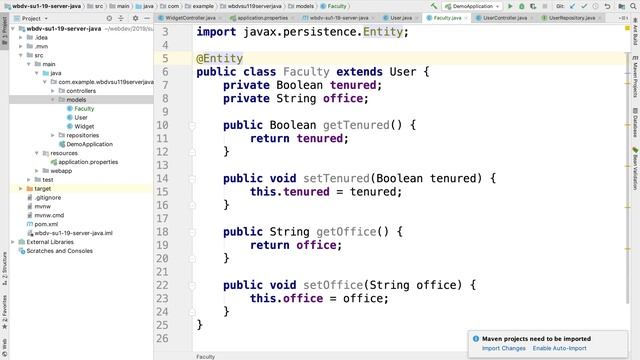Image resolution: width=640 pixels, height=360 pixels.
Task: Select User class in project tree
Action: 78,118
